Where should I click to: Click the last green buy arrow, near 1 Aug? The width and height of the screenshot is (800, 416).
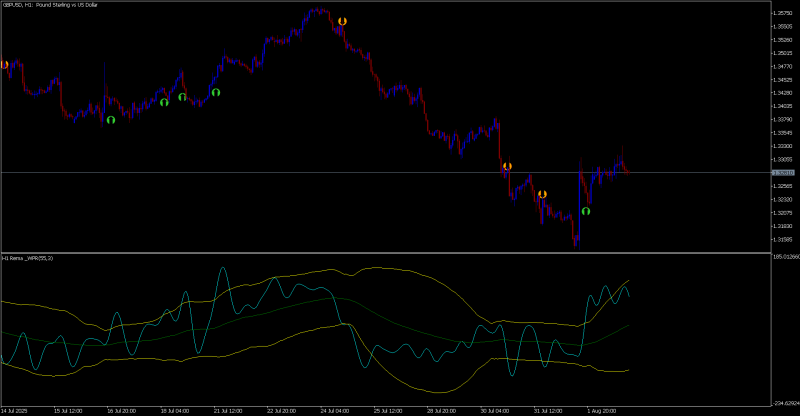point(586,211)
